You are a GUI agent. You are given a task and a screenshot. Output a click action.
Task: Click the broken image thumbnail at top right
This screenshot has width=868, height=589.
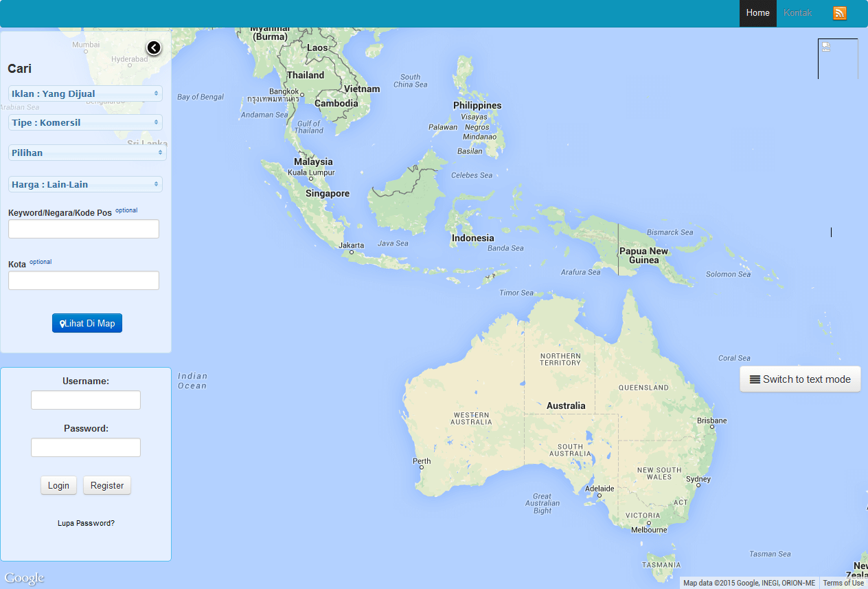pyautogui.click(x=826, y=47)
